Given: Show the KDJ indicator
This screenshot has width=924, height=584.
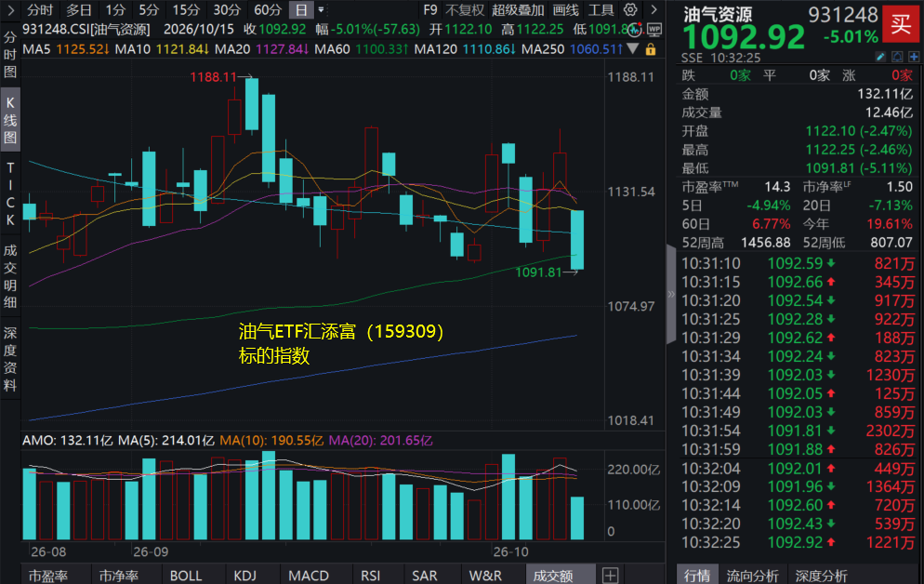Looking at the screenshot, I should point(245,576).
